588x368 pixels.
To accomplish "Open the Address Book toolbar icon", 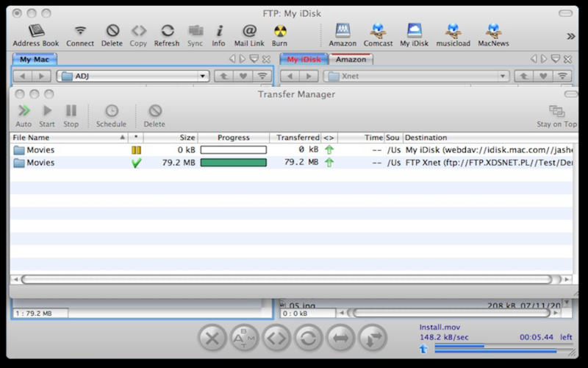I will [x=36, y=35].
